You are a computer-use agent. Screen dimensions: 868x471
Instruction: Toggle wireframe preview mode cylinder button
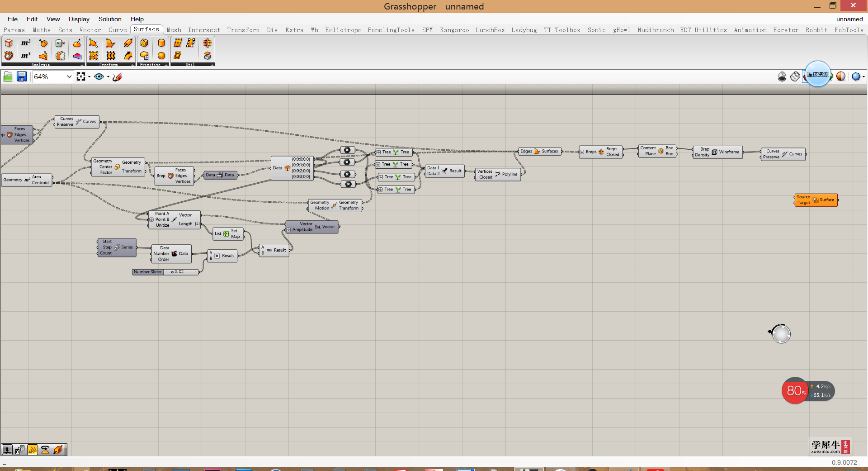795,76
